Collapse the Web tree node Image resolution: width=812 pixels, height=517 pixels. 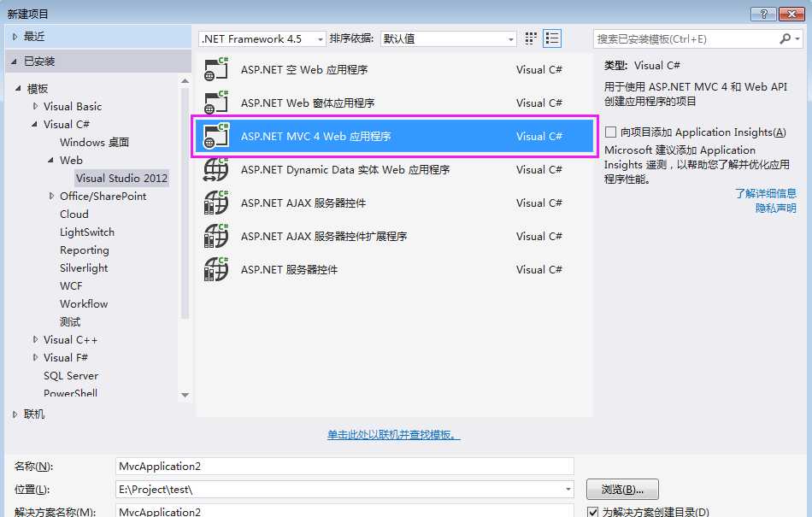(50, 161)
